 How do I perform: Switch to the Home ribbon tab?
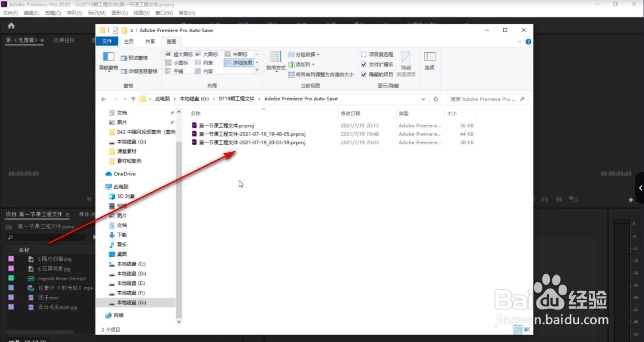[129, 41]
